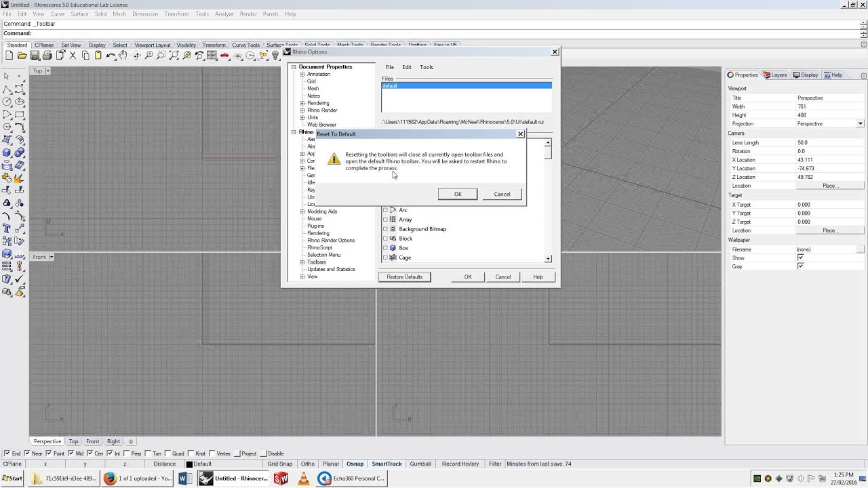Click Help button in Rhino Options

538,277
